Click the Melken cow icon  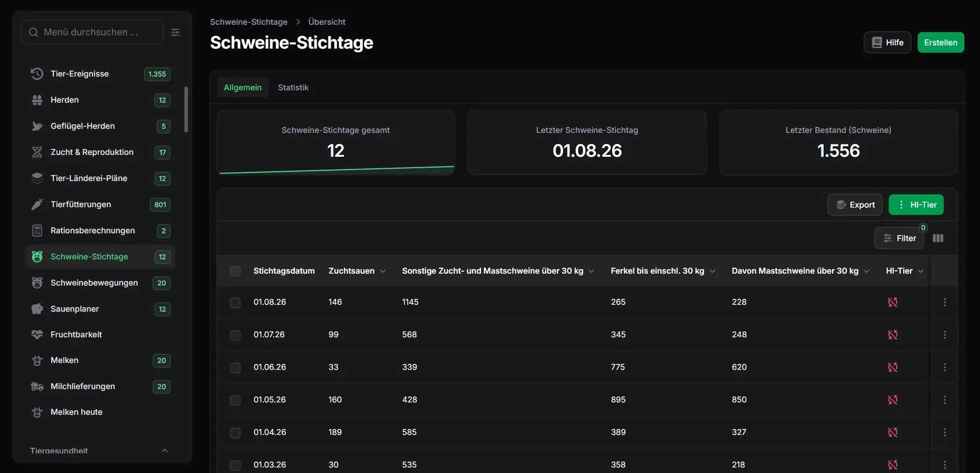(37, 361)
